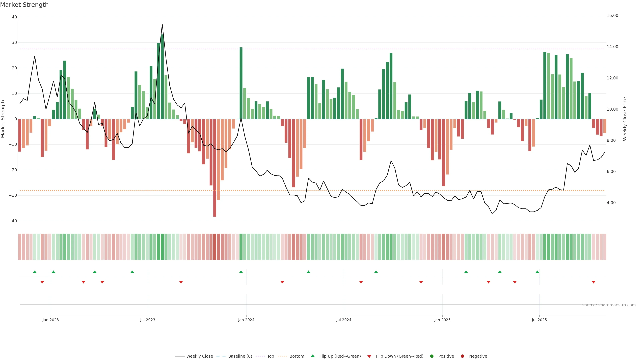
Task: Click the Market Strength chart title
Action: (x=24, y=5)
